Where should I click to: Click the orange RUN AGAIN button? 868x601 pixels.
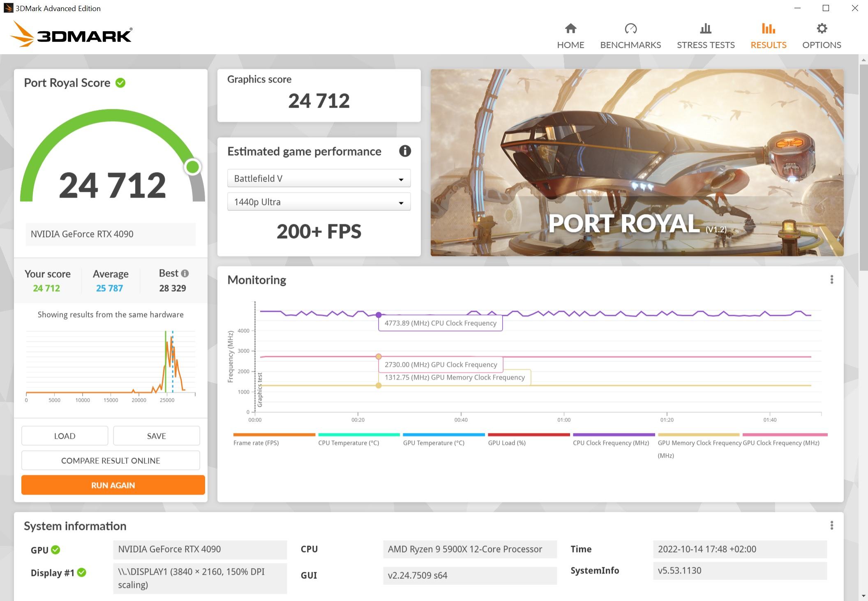(113, 485)
